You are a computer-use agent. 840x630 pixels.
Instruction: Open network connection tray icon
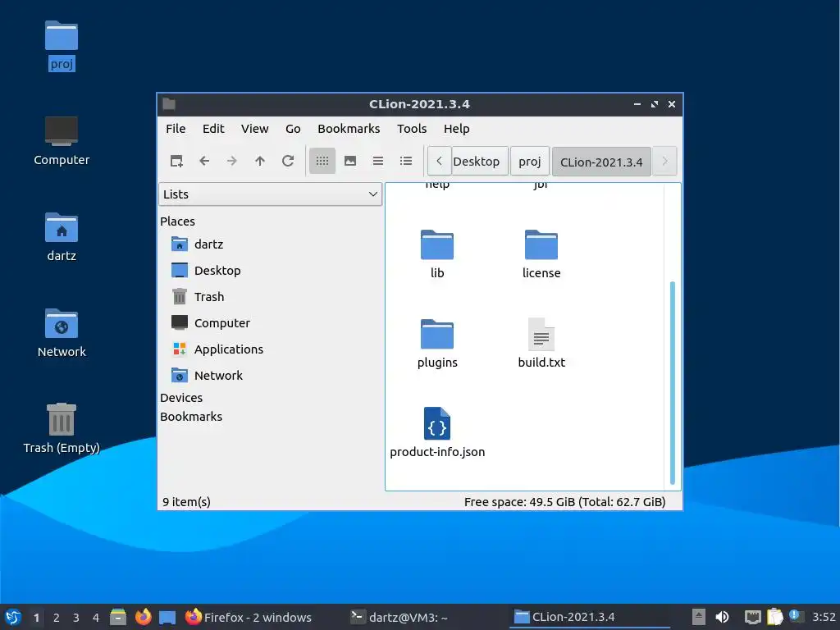[x=753, y=617]
